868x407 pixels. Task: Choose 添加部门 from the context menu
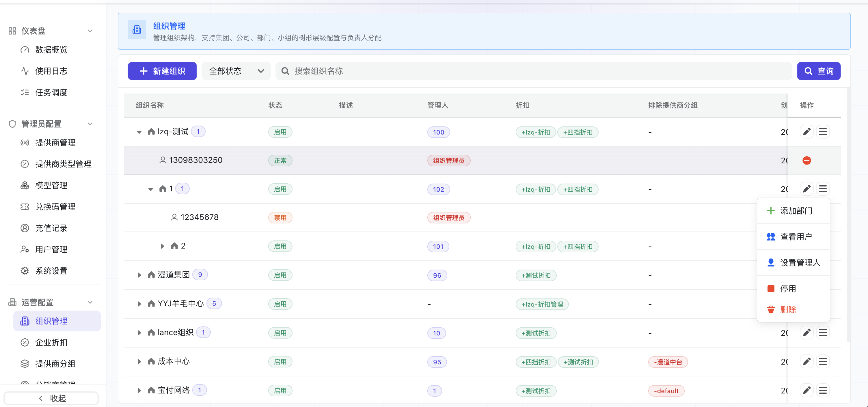tap(793, 211)
